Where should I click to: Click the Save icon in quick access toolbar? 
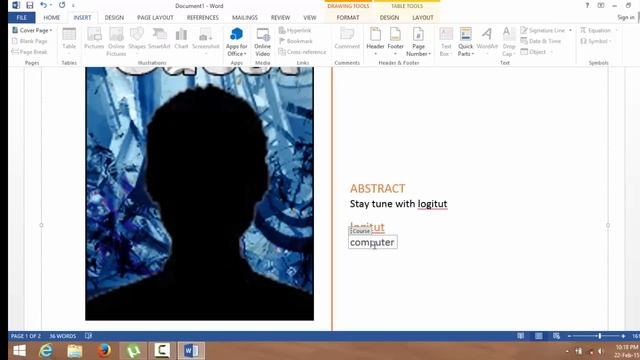[29, 5]
